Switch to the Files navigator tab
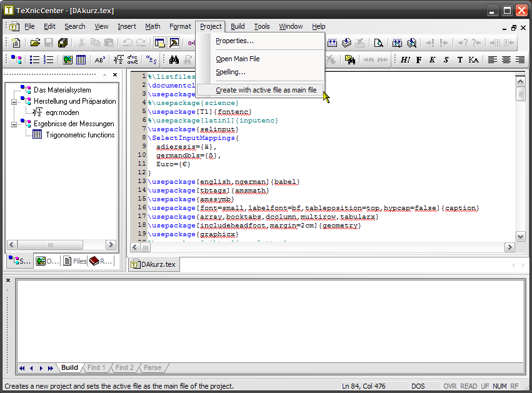532x393 pixels. click(x=74, y=261)
